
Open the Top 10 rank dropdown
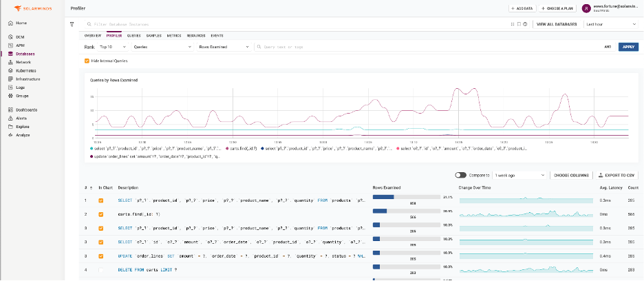[114, 47]
